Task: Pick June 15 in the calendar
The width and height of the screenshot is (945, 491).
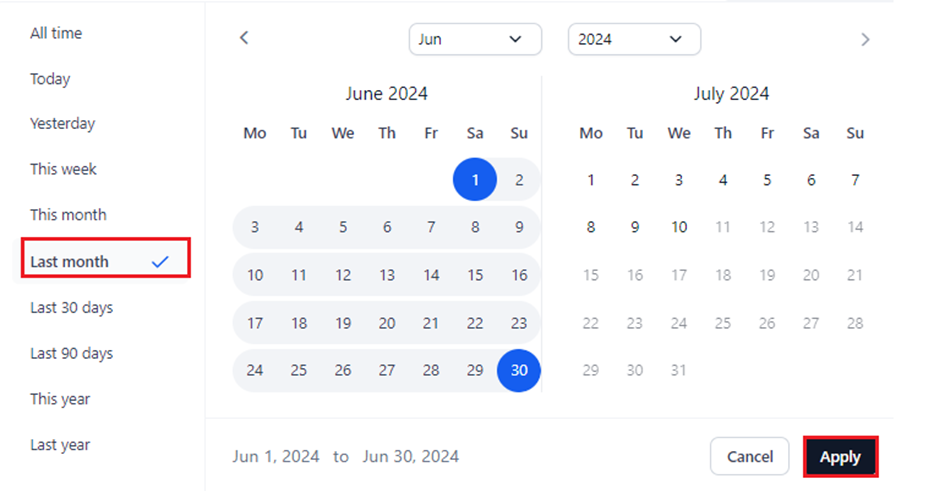Action: (x=475, y=275)
